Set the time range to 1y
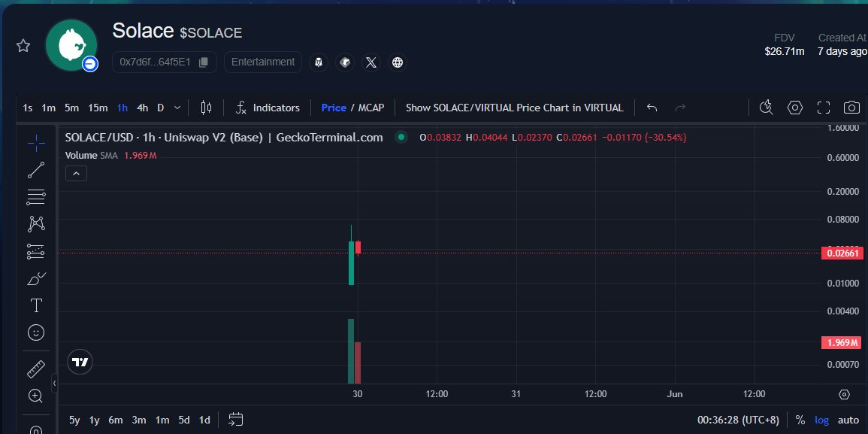The width and height of the screenshot is (868, 434). (95, 420)
